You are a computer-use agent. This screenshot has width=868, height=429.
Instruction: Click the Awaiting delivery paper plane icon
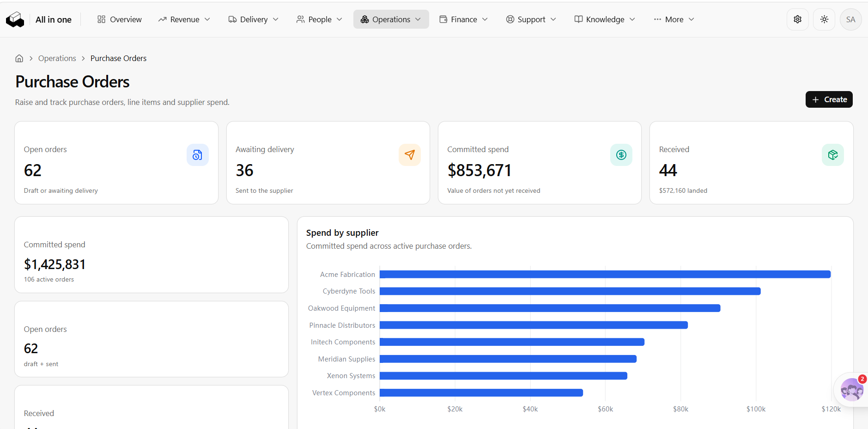[x=409, y=155]
